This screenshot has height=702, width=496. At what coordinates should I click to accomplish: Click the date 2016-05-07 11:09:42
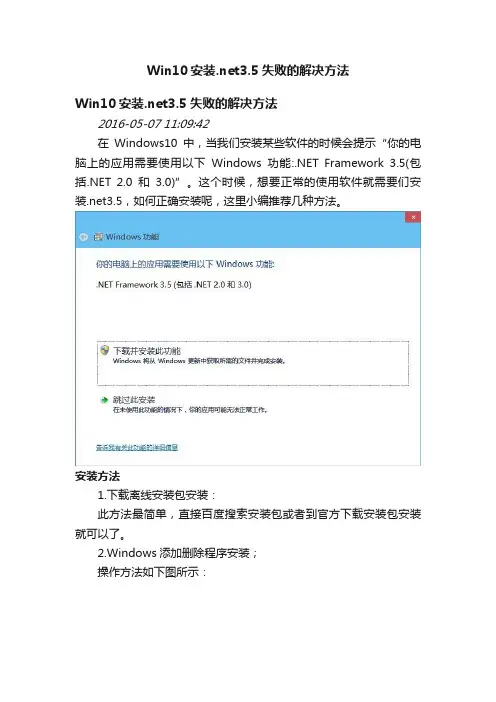tap(154, 124)
